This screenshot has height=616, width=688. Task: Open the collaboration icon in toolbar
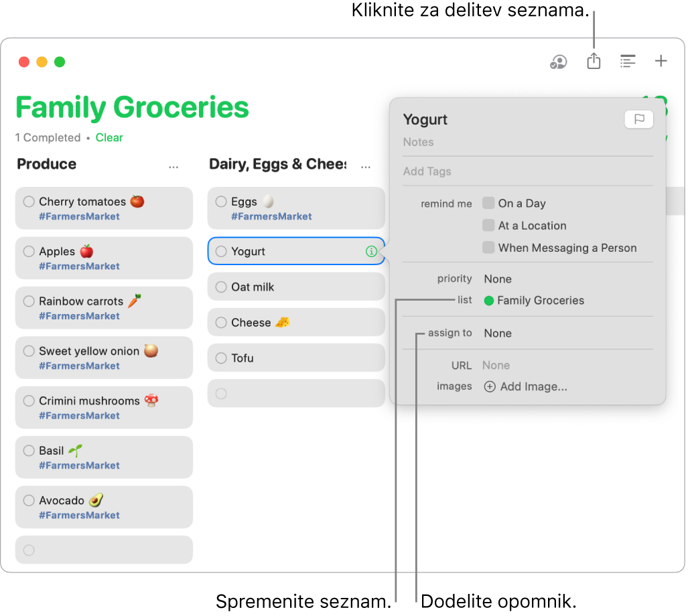[x=558, y=62]
